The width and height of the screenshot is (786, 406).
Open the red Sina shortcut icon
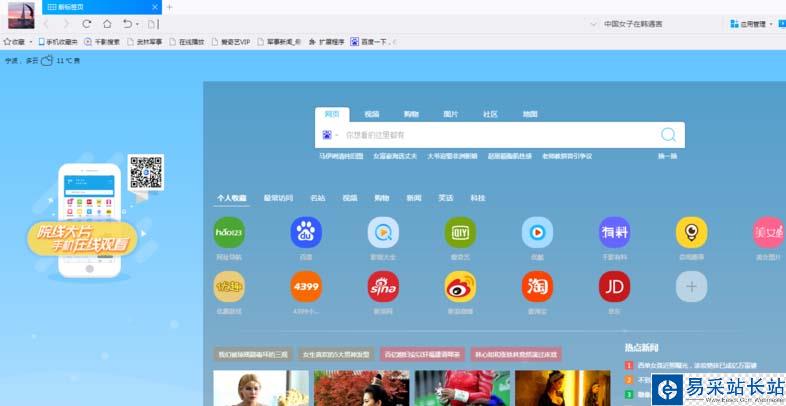pyautogui.click(x=383, y=287)
